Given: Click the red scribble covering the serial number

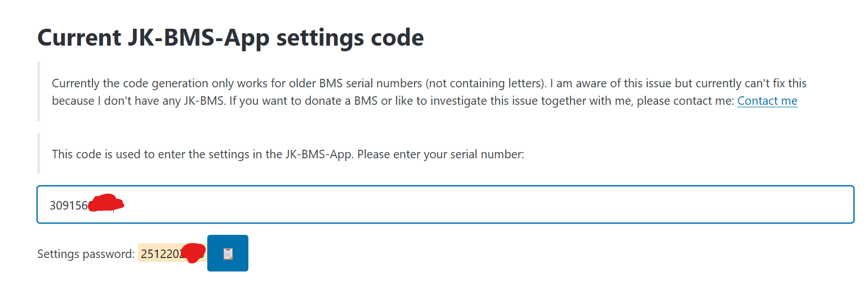Looking at the screenshot, I should (x=106, y=203).
